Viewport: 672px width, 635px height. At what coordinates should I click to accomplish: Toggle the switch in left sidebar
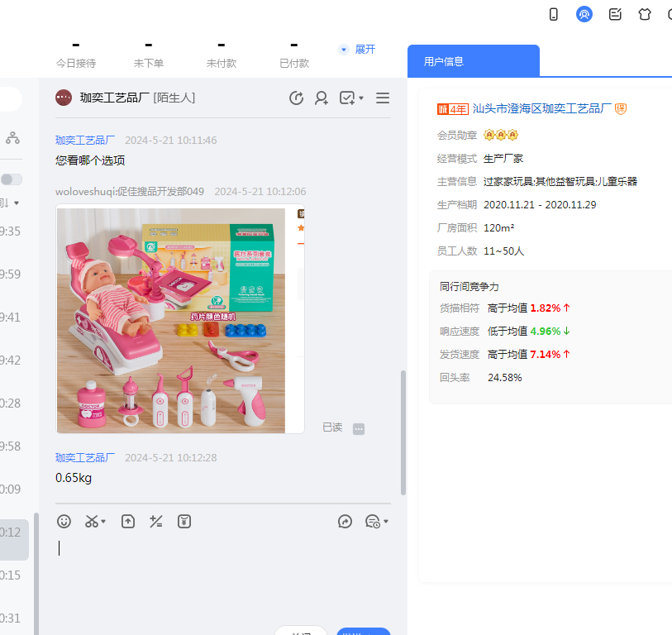[x=12, y=179]
